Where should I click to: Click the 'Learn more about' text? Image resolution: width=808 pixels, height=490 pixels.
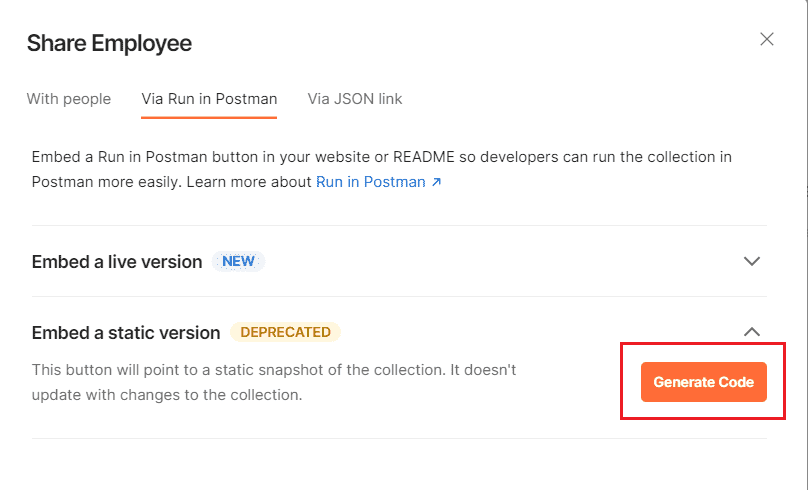tap(249, 182)
